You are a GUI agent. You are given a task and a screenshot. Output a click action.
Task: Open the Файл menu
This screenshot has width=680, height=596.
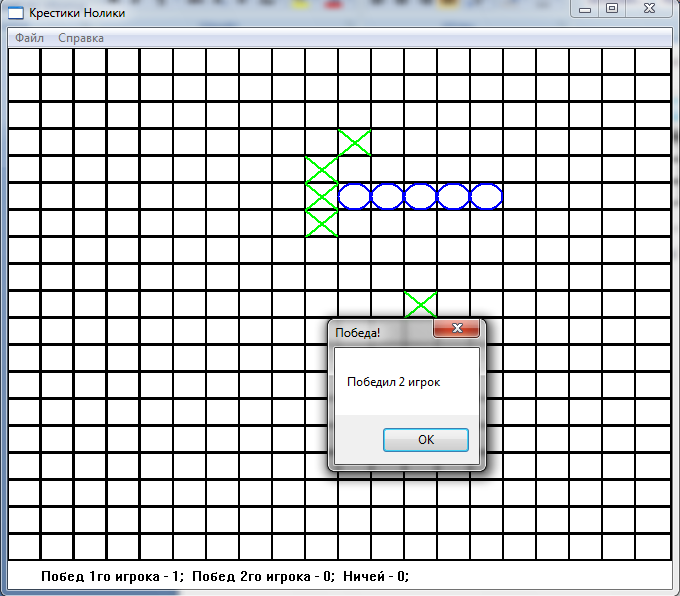(29, 38)
